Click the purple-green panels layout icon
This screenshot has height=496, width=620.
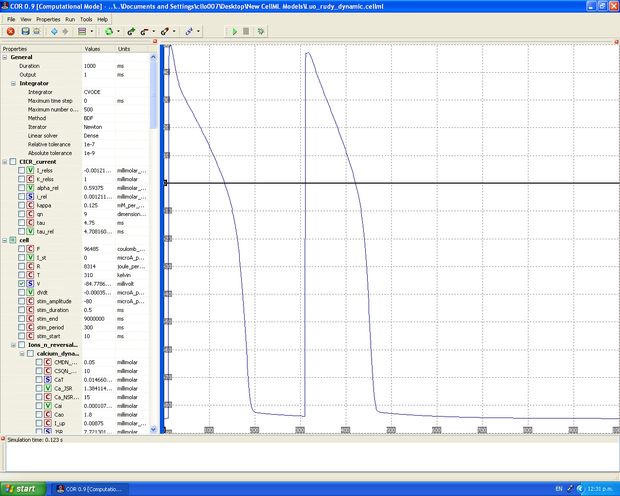click(x=82, y=31)
